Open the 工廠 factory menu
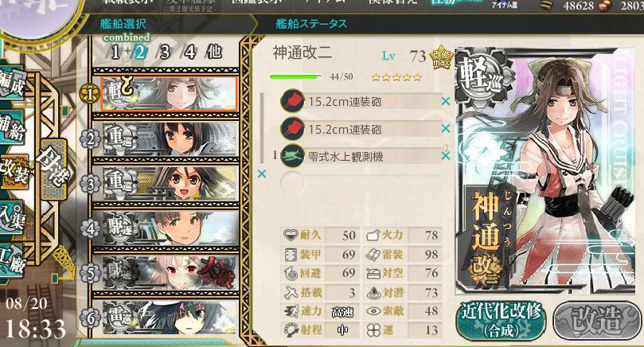 click(11, 260)
